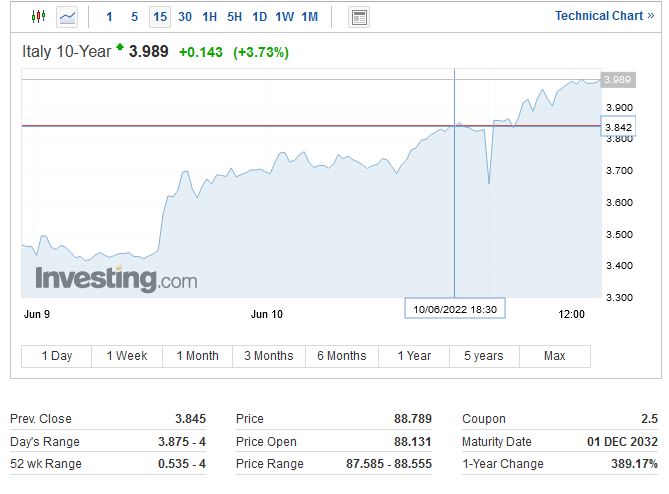
Task: Switch to the 1H interval
Action: click(x=209, y=17)
